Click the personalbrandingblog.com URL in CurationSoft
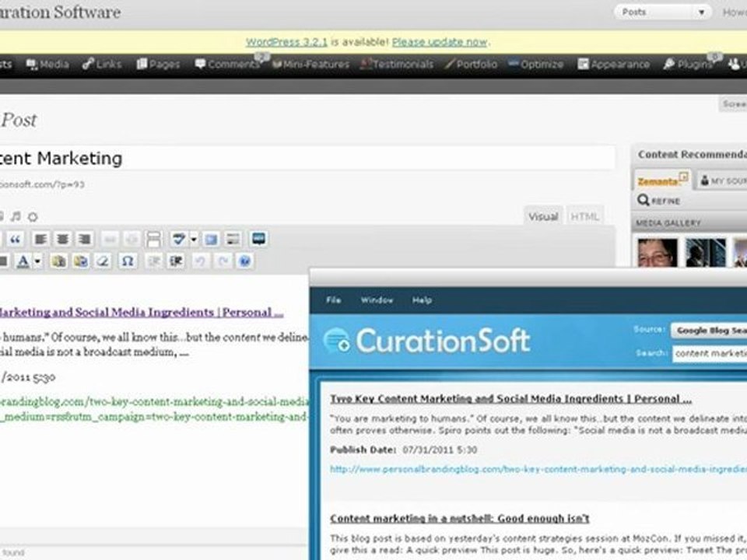The height and width of the screenshot is (560, 747). [x=538, y=470]
